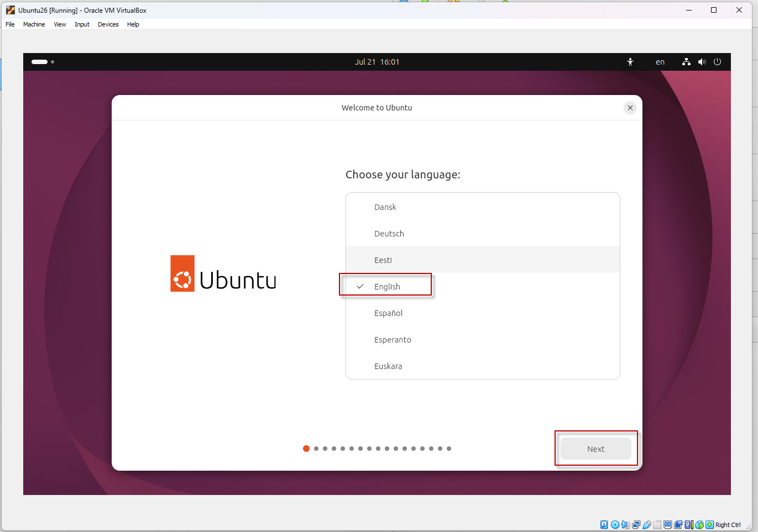Maximize the VirtualBox window
Image resolution: width=758 pixels, height=532 pixels.
[x=714, y=10]
